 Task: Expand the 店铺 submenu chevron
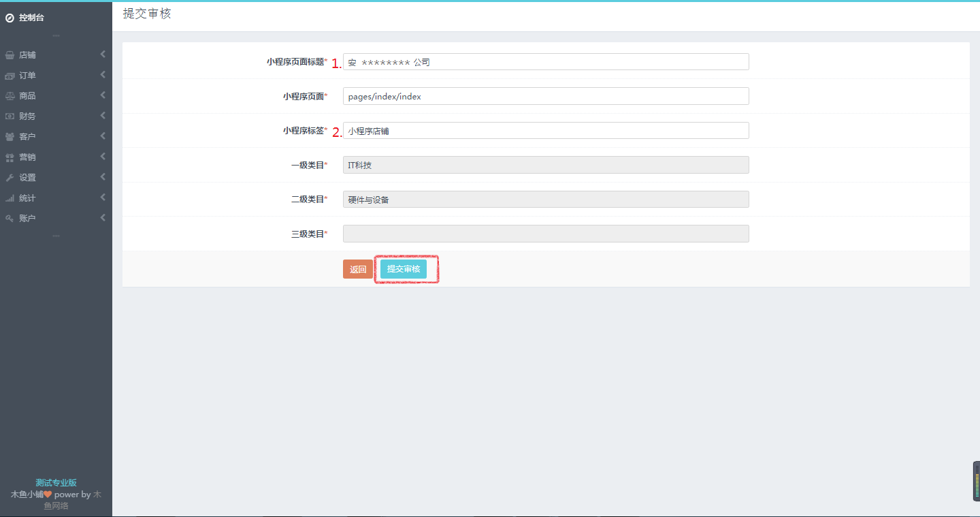[x=103, y=54]
